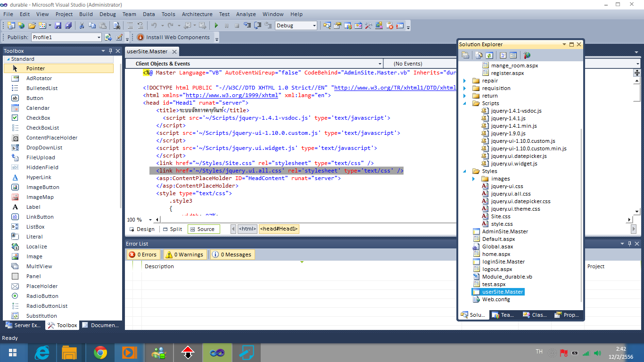Switch to the Server Explorer tab
This screenshot has height=362, width=644.
point(24,325)
